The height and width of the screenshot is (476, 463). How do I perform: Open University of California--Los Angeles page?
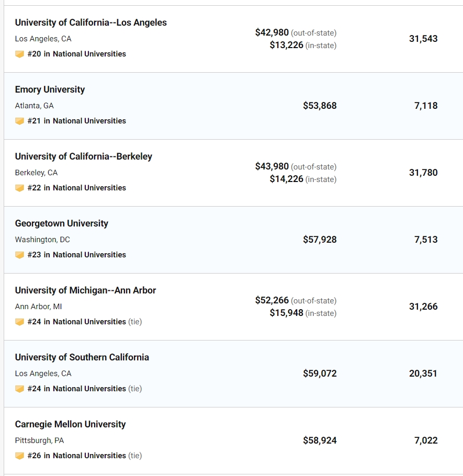point(91,22)
